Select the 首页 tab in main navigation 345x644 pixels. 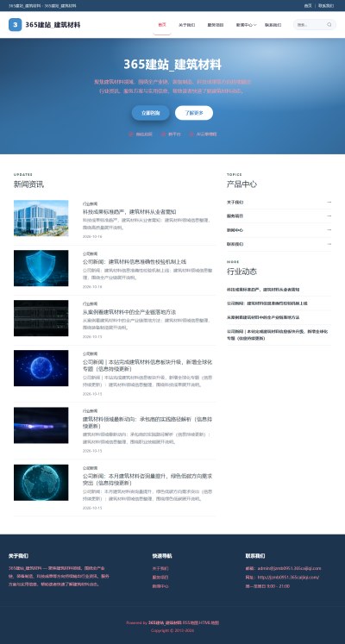(x=162, y=25)
